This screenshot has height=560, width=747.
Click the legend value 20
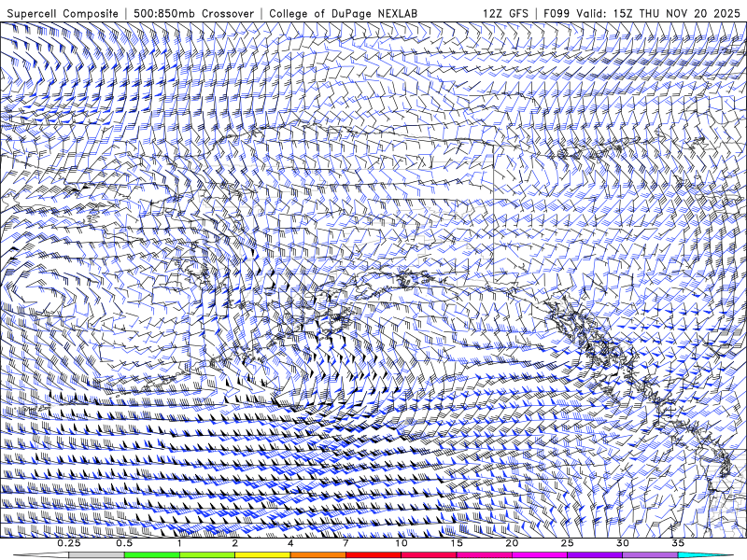tap(512, 543)
